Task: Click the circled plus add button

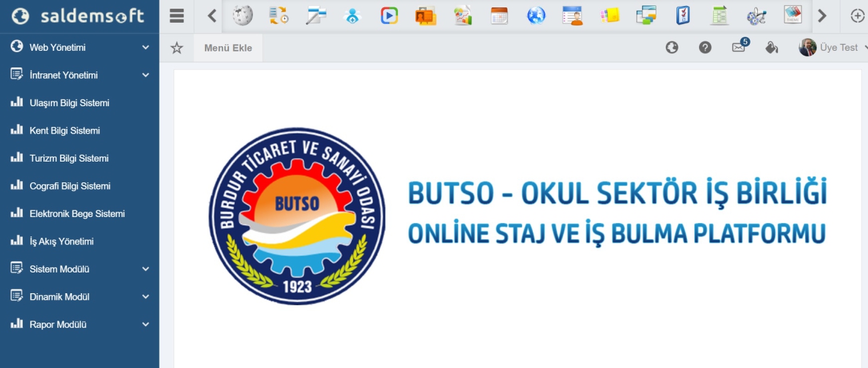Action: click(857, 16)
